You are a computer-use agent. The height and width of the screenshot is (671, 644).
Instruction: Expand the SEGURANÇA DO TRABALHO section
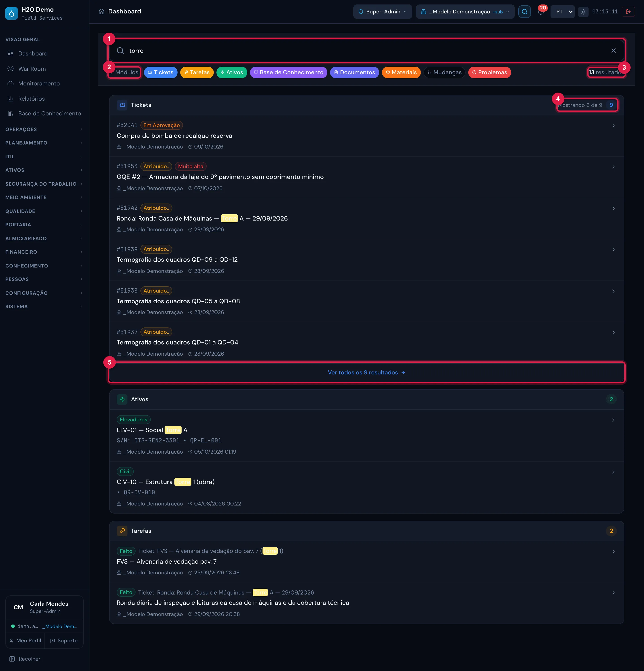(44, 184)
